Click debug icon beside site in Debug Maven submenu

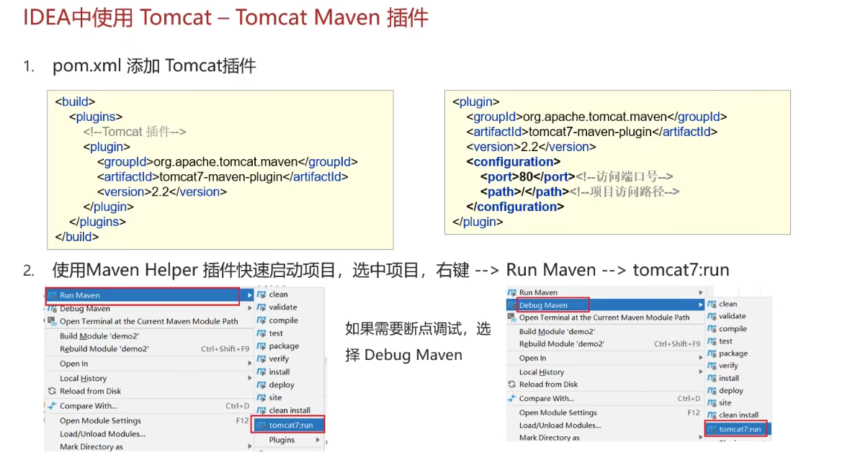712,403
